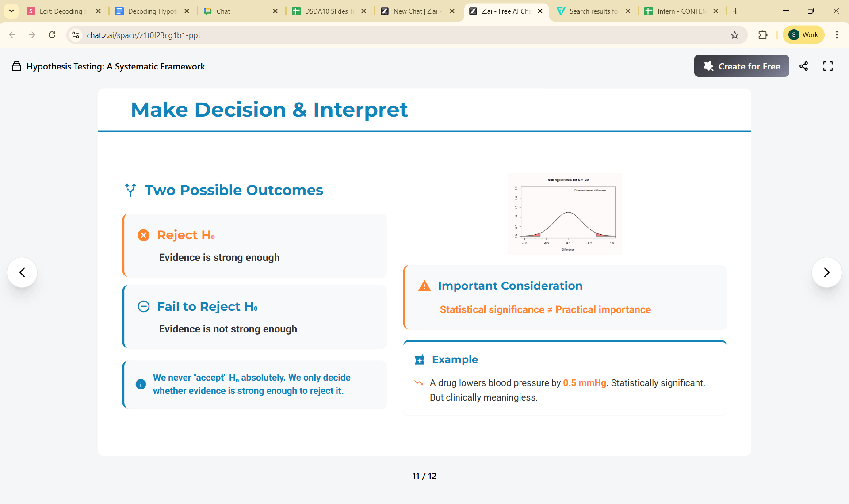This screenshot has width=849, height=504.
Task: Click the Create for Free button
Action: click(741, 66)
